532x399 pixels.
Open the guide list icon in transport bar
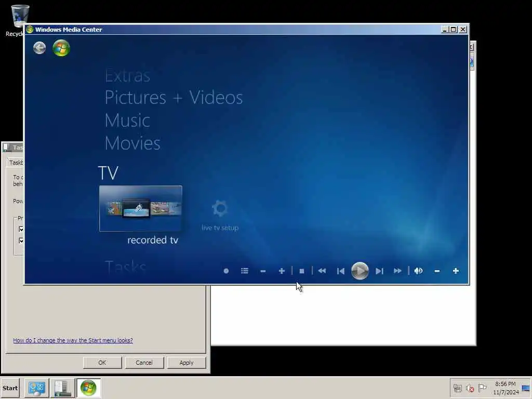(x=245, y=271)
